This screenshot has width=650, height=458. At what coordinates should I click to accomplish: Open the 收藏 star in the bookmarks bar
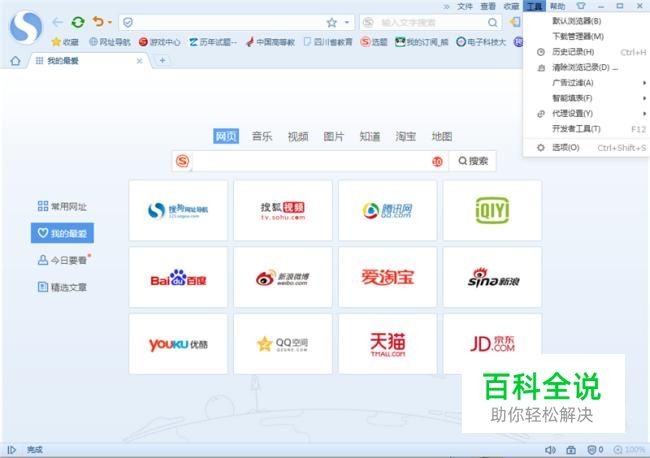(65, 42)
